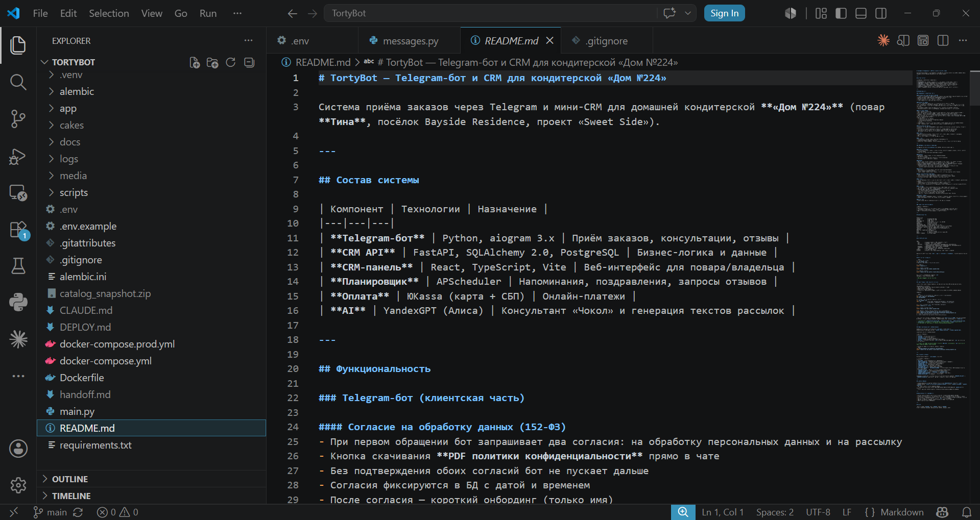The image size is (980, 520).
Task: Create a new file in TORTYBOT
Action: tap(195, 62)
